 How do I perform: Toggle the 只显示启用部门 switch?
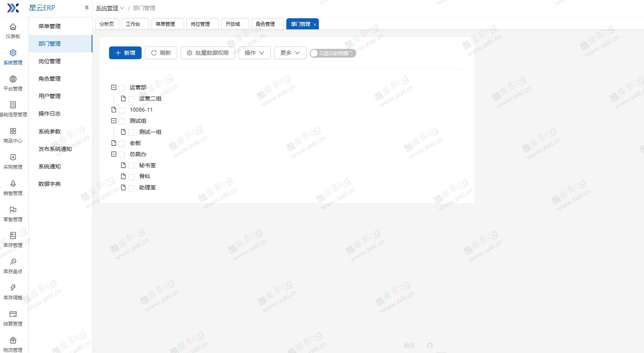click(333, 53)
